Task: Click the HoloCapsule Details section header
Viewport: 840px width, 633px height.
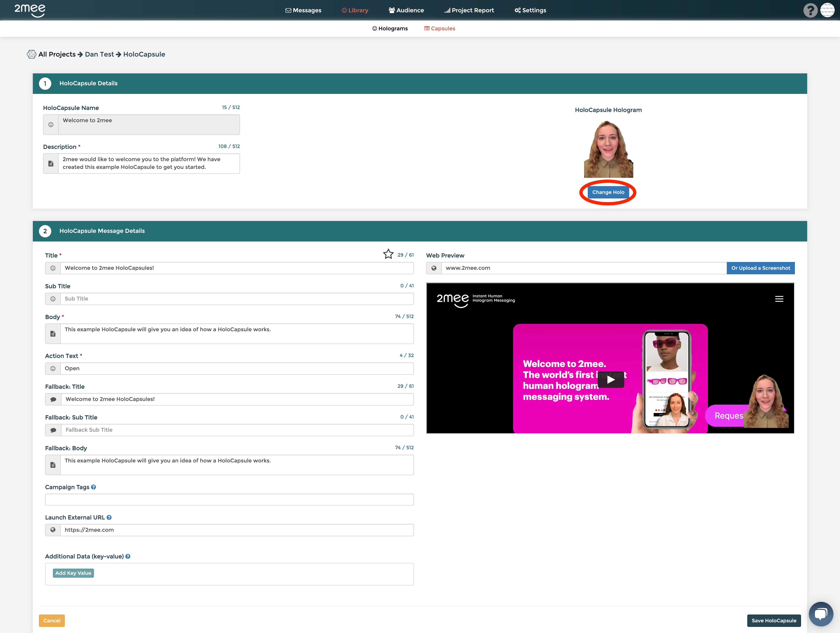Action: coord(420,83)
